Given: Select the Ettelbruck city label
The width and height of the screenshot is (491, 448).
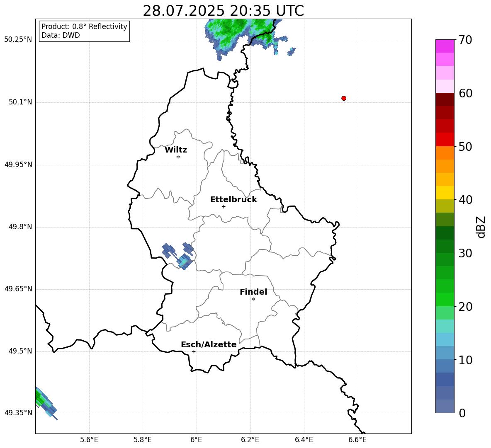Looking at the screenshot, I should click(233, 200).
